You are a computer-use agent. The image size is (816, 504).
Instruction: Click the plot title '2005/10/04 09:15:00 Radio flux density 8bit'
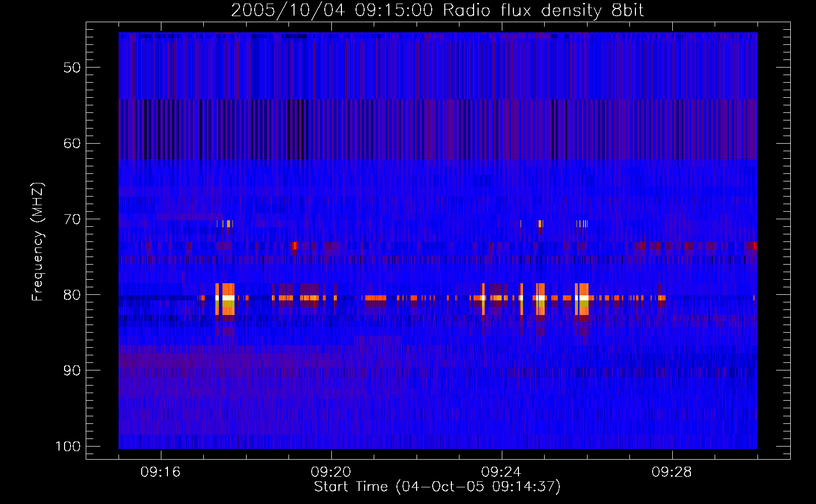[437, 11]
